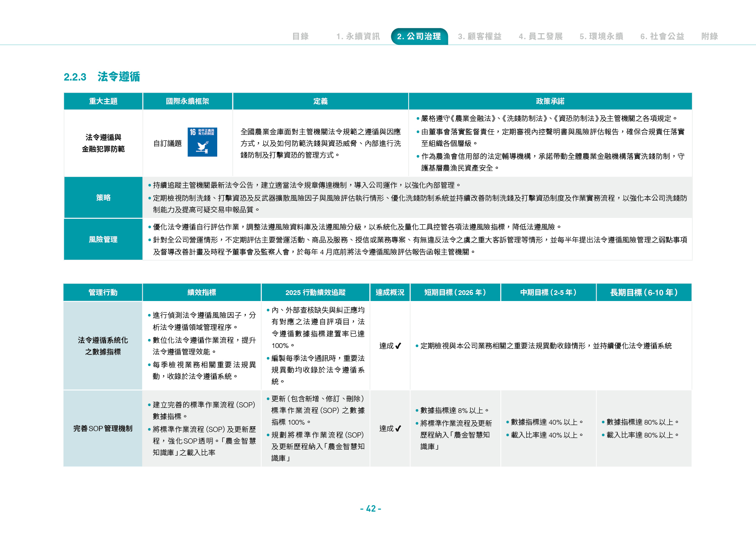The width and height of the screenshot is (756, 534).
Task: Navigate to 5. 環境永續 tab
Action: [x=601, y=37]
